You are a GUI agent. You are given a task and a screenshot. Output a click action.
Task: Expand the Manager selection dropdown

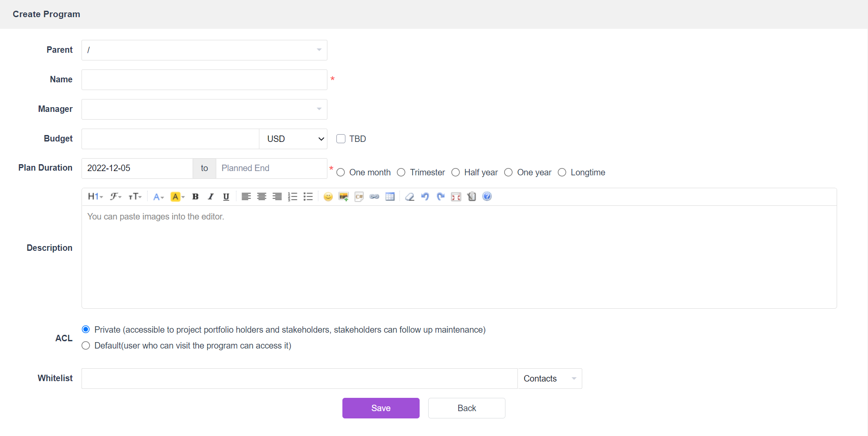pyautogui.click(x=204, y=109)
